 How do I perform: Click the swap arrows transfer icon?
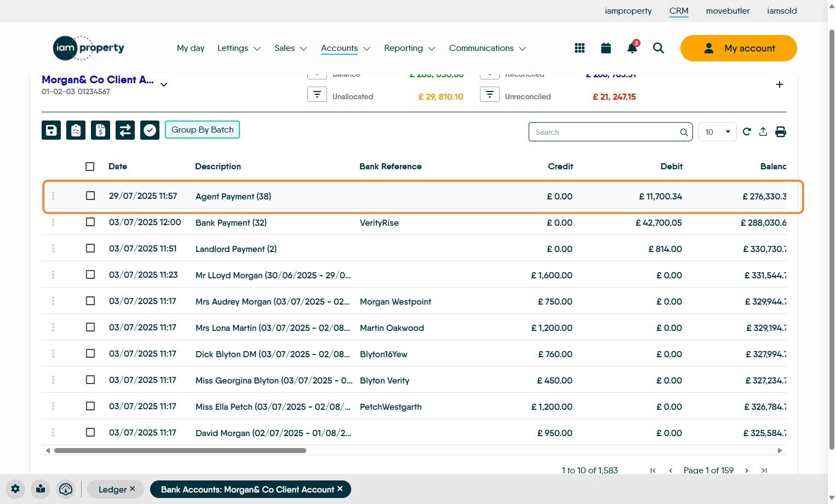pyautogui.click(x=125, y=130)
